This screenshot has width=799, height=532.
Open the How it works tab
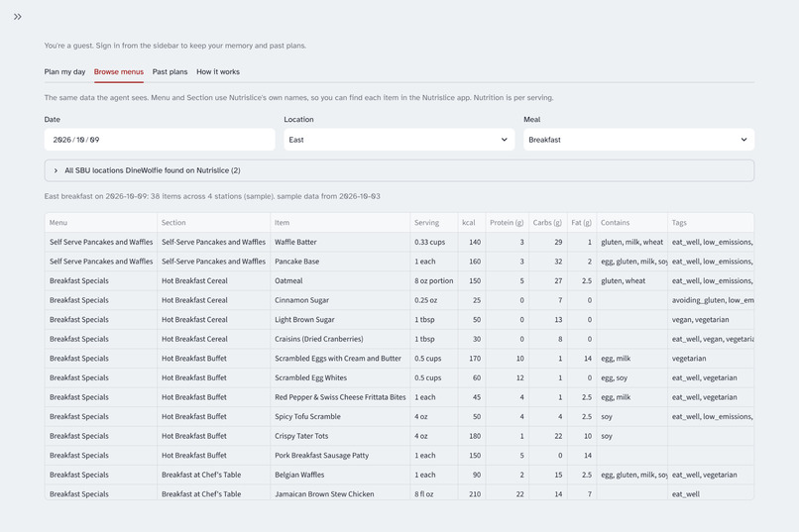pyautogui.click(x=217, y=71)
